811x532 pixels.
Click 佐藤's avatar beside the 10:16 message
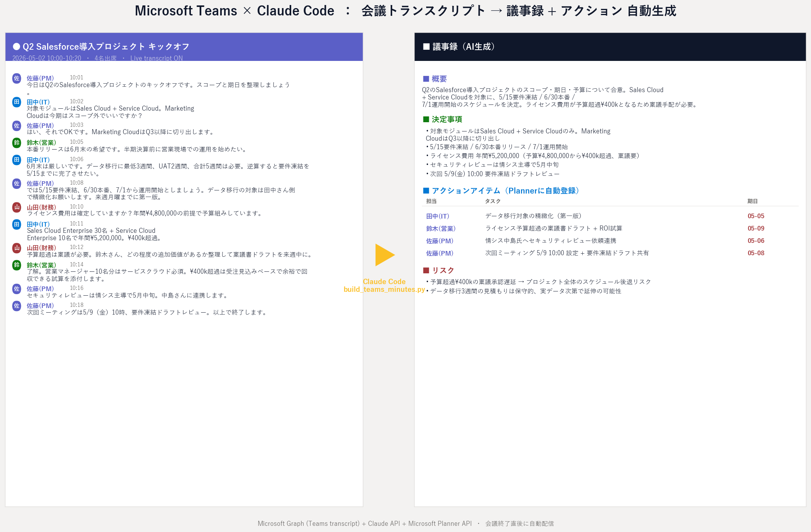click(x=17, y=289)
